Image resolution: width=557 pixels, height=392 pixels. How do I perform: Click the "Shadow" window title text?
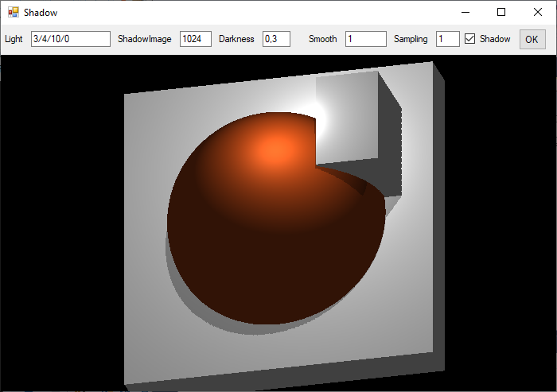coord(41,13)
